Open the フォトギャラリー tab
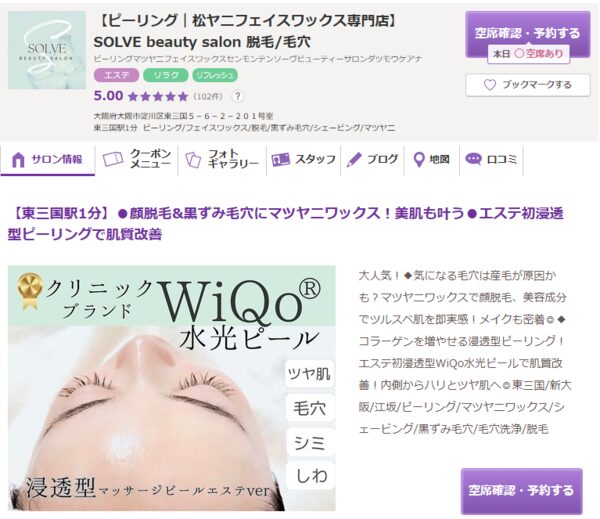Screen dimensions: 600x519 [x=222, y=159]
